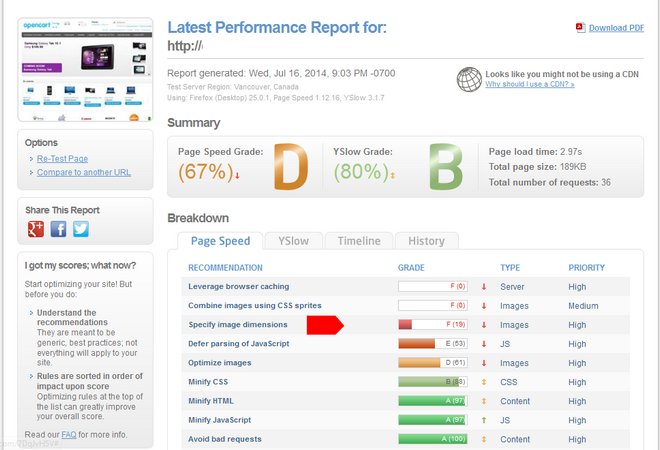660x450 pixels.
Task: Click the CDN globe icon
Action: pyautogui.click(x=469, y=79)
